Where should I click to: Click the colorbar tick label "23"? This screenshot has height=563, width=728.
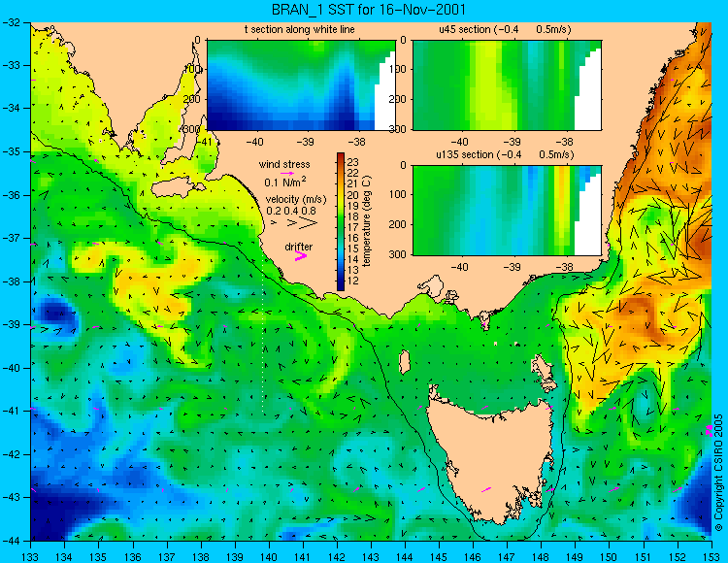coord(353,162)
